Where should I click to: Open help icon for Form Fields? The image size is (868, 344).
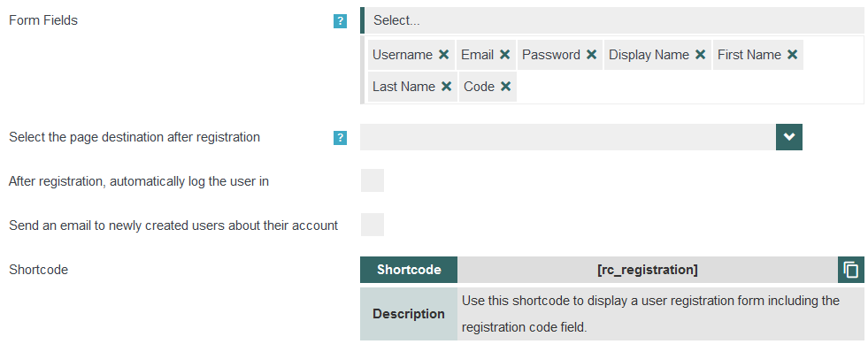(x=341, y=21)
